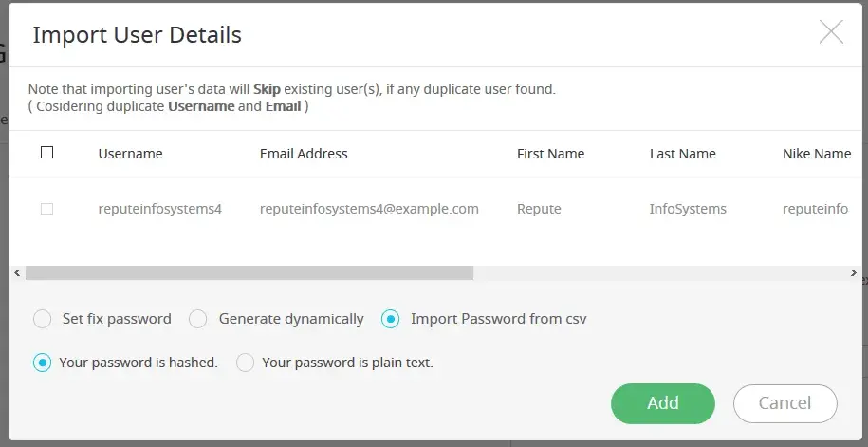868x447 pixels.
Task: Click the Nike Name column header
Action: pyautogui.click(x=817, y=154)
